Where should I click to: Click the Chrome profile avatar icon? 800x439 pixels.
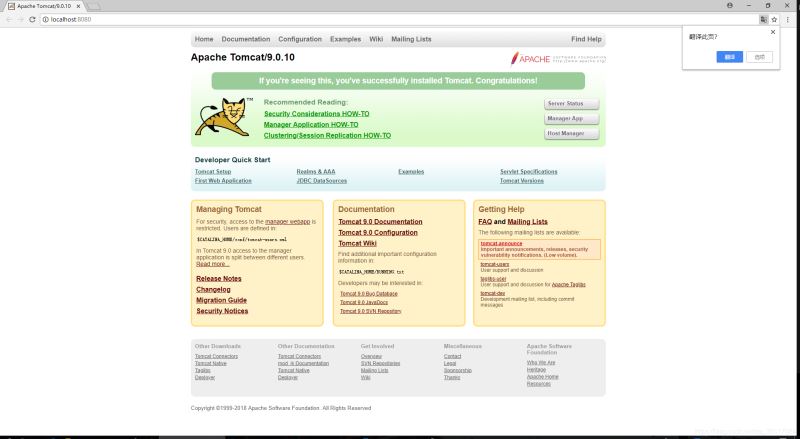[x=730, y=6]
